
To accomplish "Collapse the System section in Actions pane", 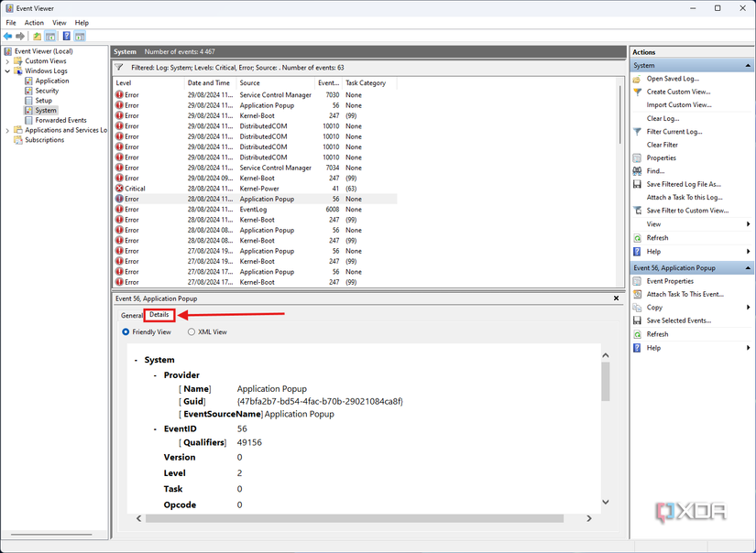I will (x=748, y=66).
